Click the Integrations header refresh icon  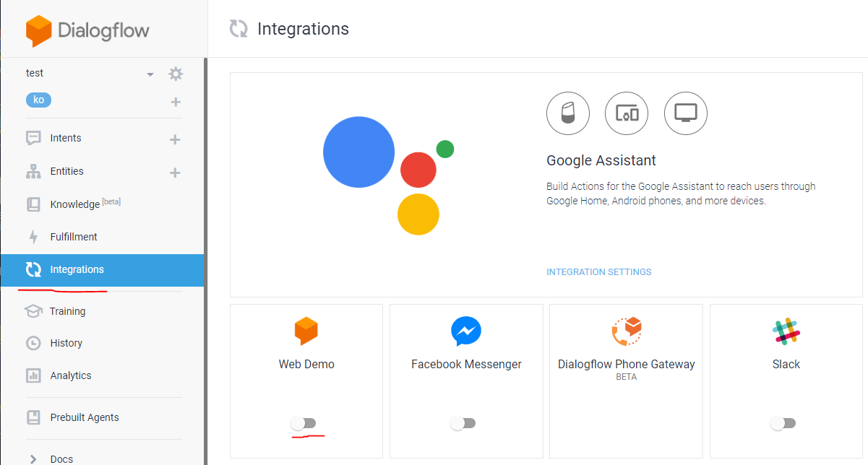239,29
